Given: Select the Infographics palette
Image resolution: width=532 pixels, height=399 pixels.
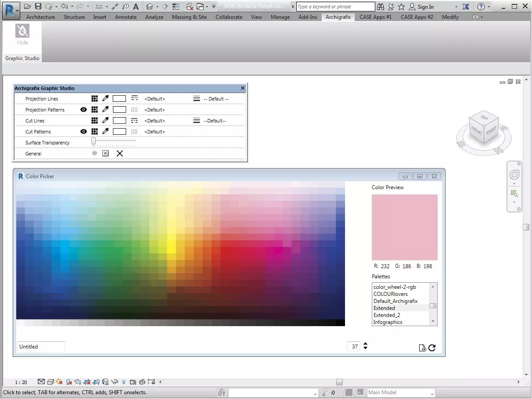Looking at the screenshot, I should click(x=401, y=322).
